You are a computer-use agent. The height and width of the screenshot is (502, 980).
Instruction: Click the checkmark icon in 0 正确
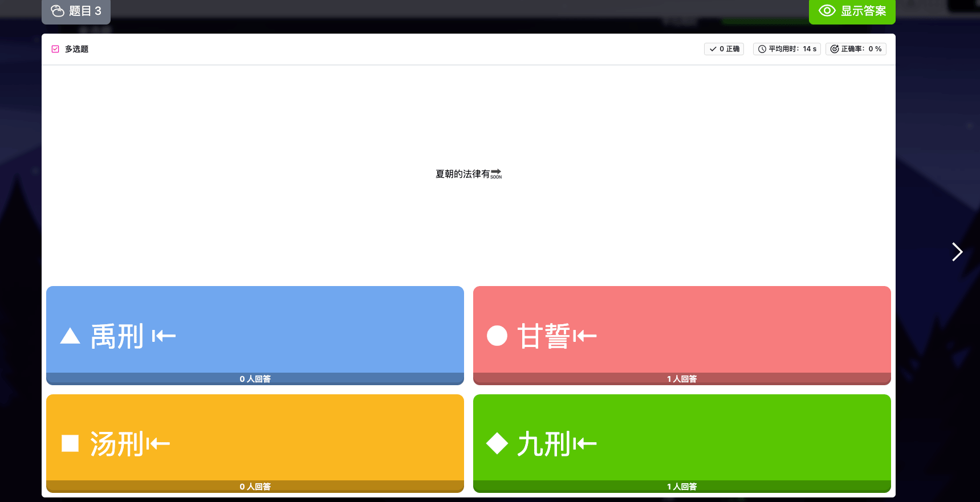click(x=713, y=49)
